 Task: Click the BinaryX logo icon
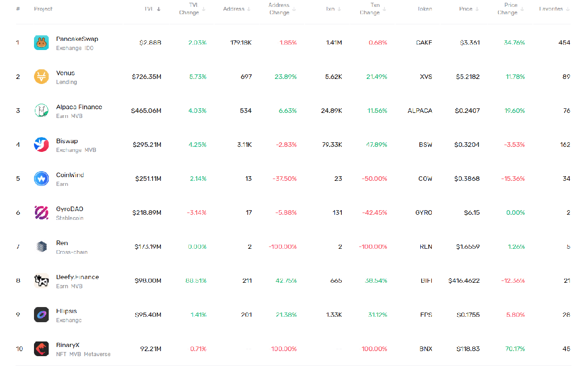pyautogui.click(x=41, y=348)
